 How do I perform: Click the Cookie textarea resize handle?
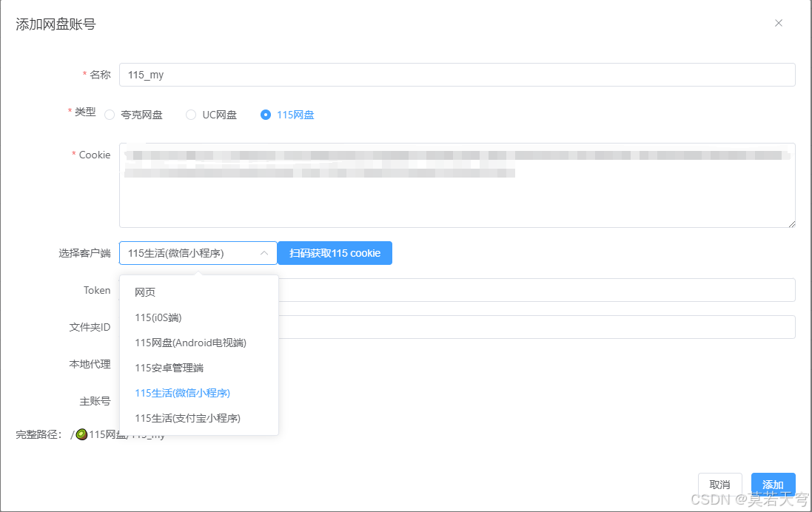(792, 224)
